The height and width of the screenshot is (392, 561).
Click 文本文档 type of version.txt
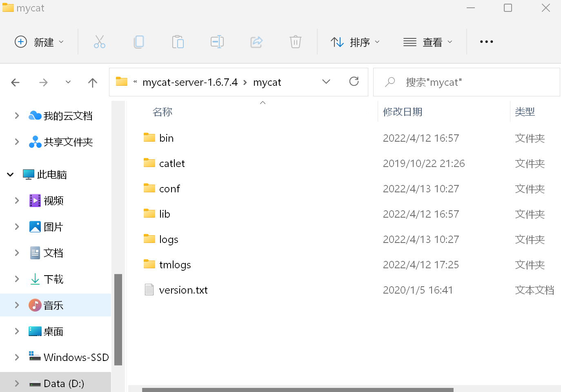coord(534,290)
